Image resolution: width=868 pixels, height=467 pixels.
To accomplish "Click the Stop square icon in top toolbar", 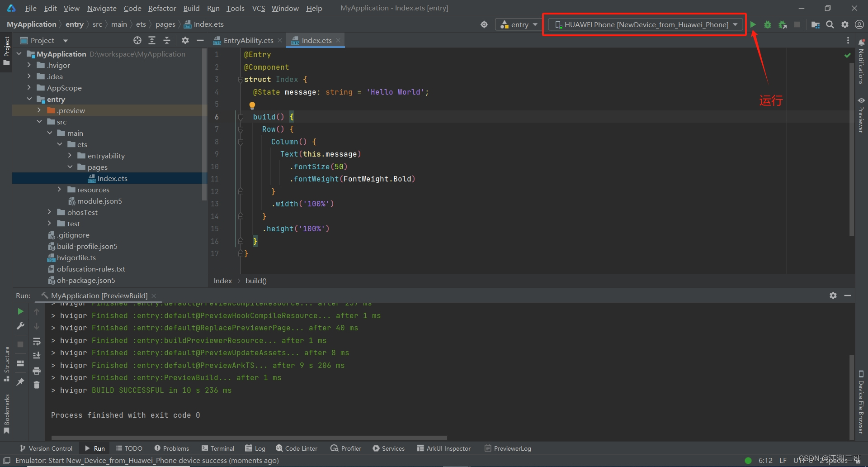I will 797,24.
